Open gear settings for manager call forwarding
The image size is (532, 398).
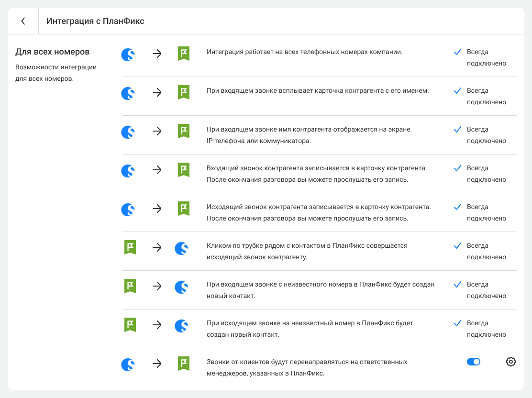[x=510, y=362]
